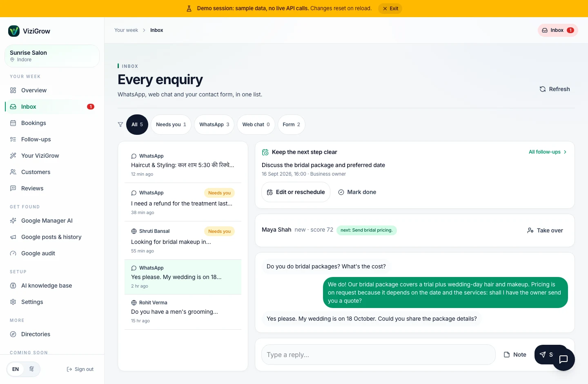The image size is (588, 384).
Task: Open Google posts & history
Action: (52, 237)
